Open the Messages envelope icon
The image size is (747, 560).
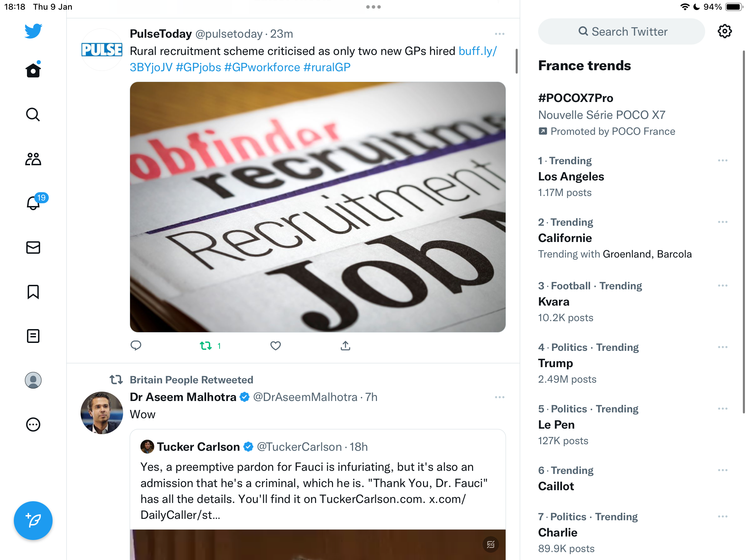33,248
